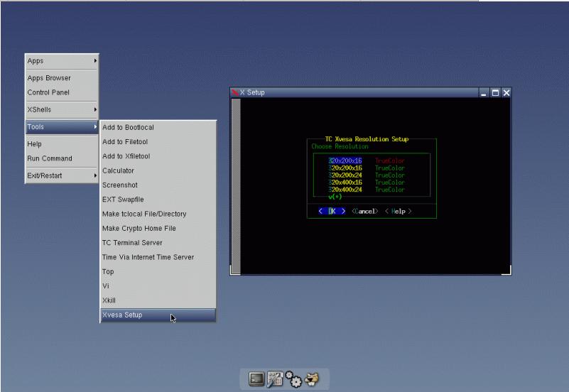The width and height of the screenshot is (569, 392).
Task: Launch Top from Tools submenu
Action: coord(158,271)
